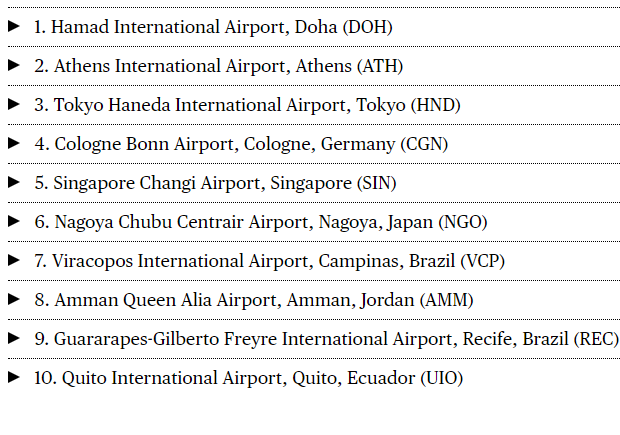
Task: Expand the Viracopos International Airport arrow
Action: coord(14,261)
